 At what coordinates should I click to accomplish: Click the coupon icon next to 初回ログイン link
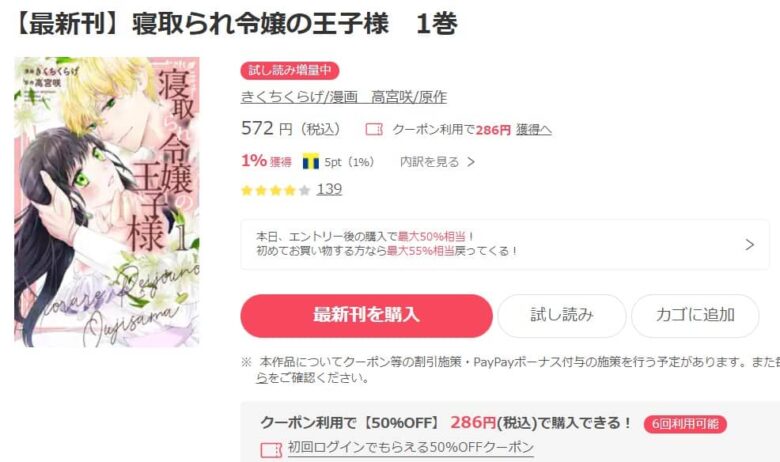click(x=271, y=451)
